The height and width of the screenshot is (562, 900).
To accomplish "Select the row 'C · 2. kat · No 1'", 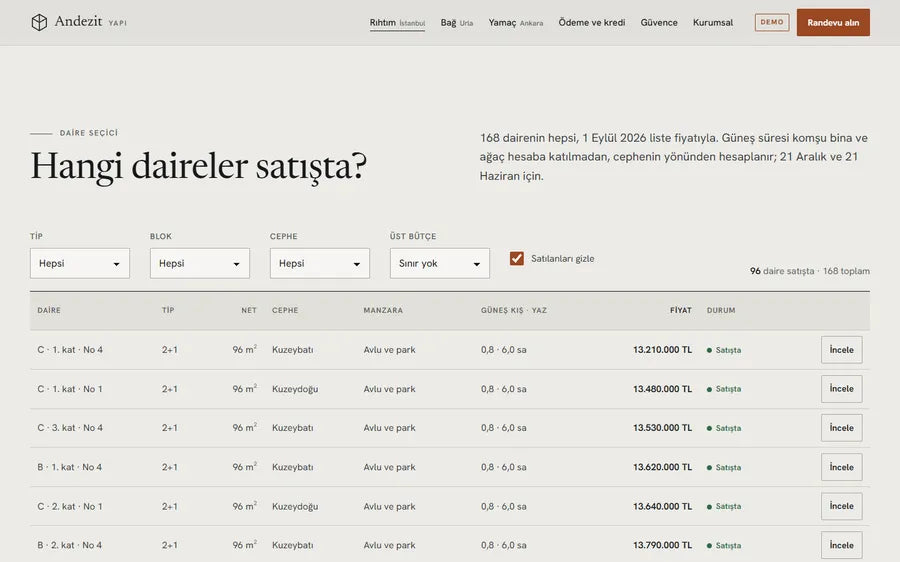I will 450,506.
